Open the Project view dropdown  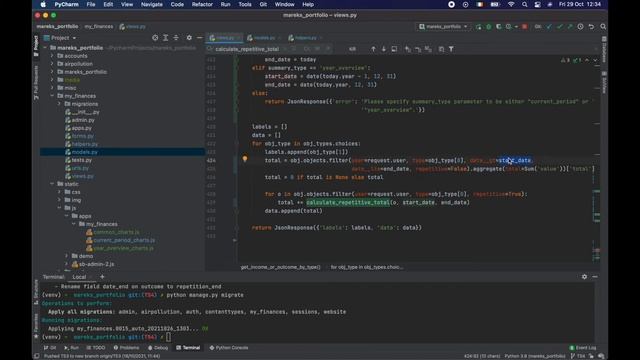point(60,38)
